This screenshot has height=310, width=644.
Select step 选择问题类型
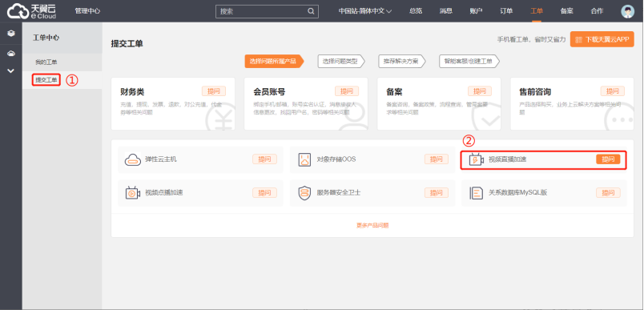(x=341, y=61)
